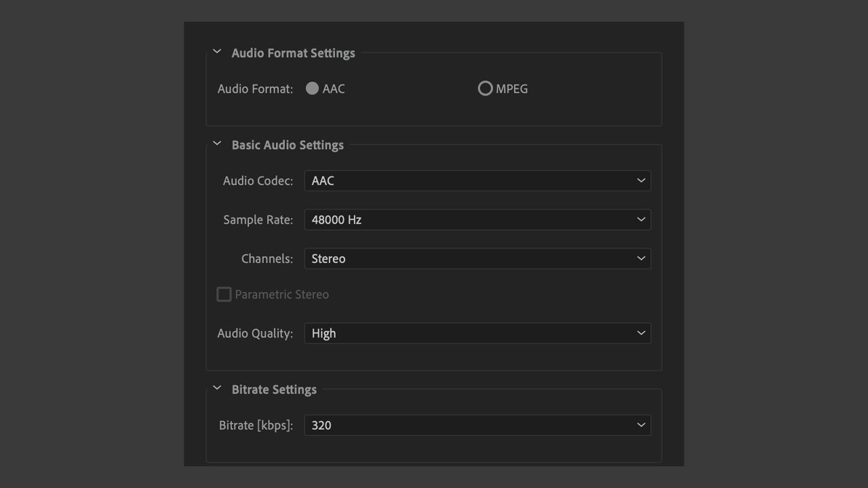Click the Basic Audio Settings heading text
868x488 pixels.
[288, 145]
